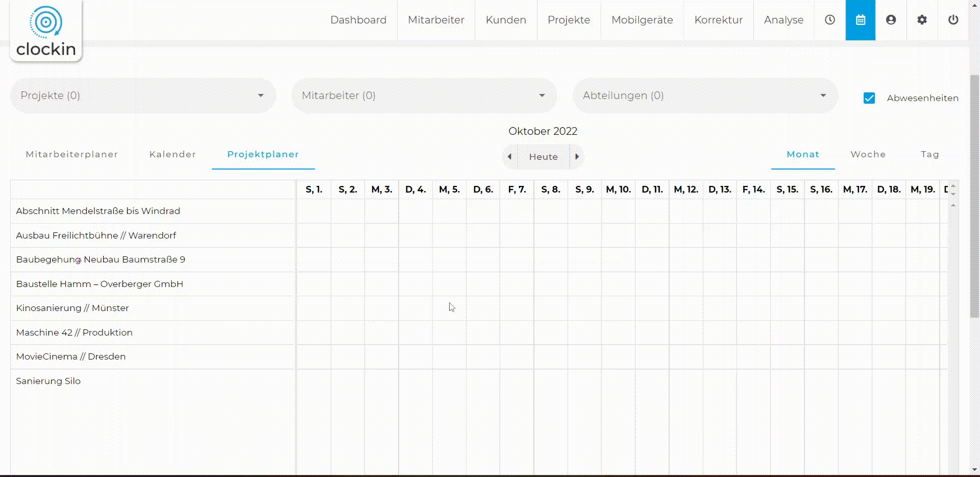Viewport: 980px width, 477px height.
Task: Open the Dashboard navigation link
Action: (359, 20)
